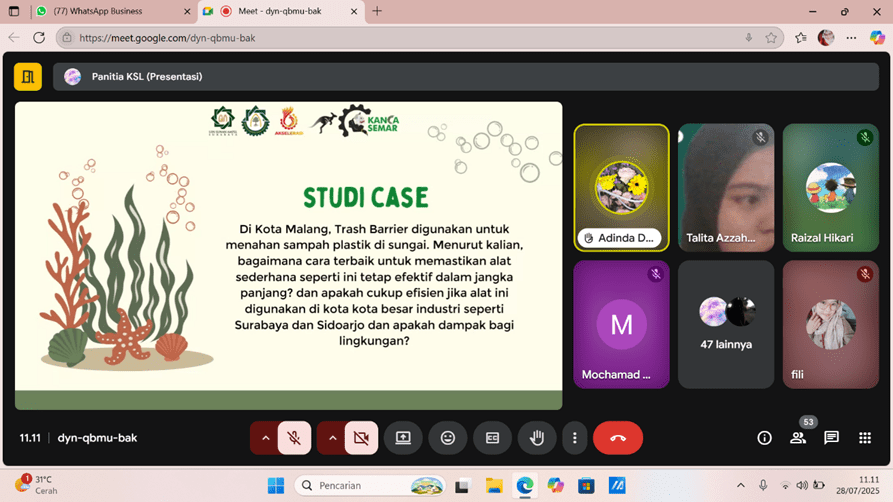
Task: Leave the call with red hang-up button
Action: [618, 438]
